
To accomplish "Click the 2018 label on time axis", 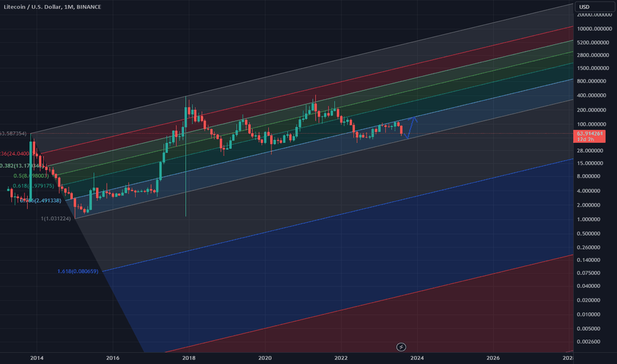I will pyautogui.click(x=189, y=357).
